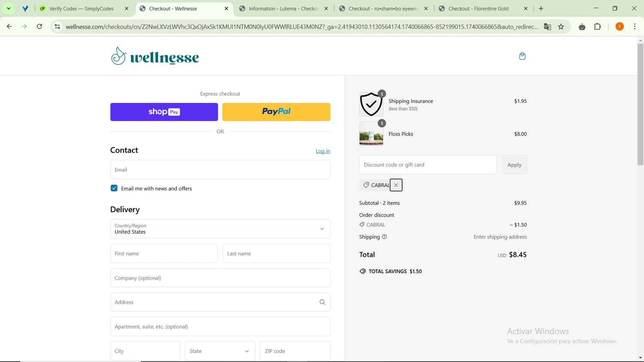
Task: Click the Log in link
Action: click(x=323, y=151)
